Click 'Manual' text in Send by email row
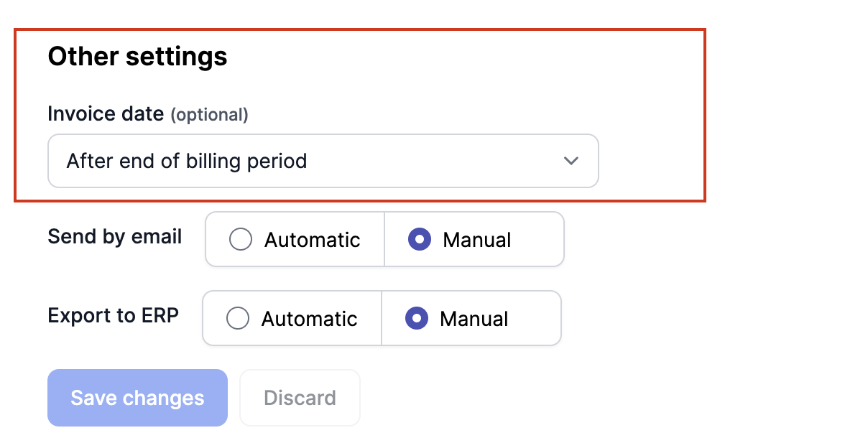 tap(477, 240)
